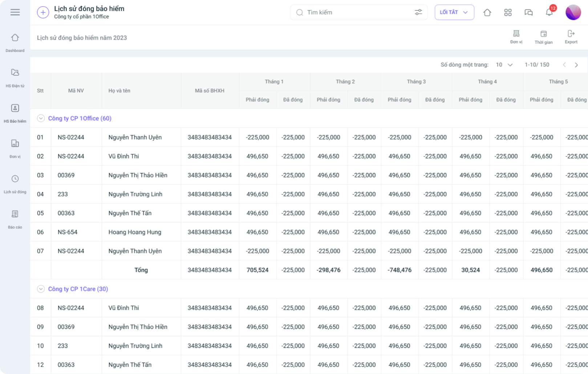The image size is (588, 374).
Task: Open the apps grid icon
Action: (508, 12)
